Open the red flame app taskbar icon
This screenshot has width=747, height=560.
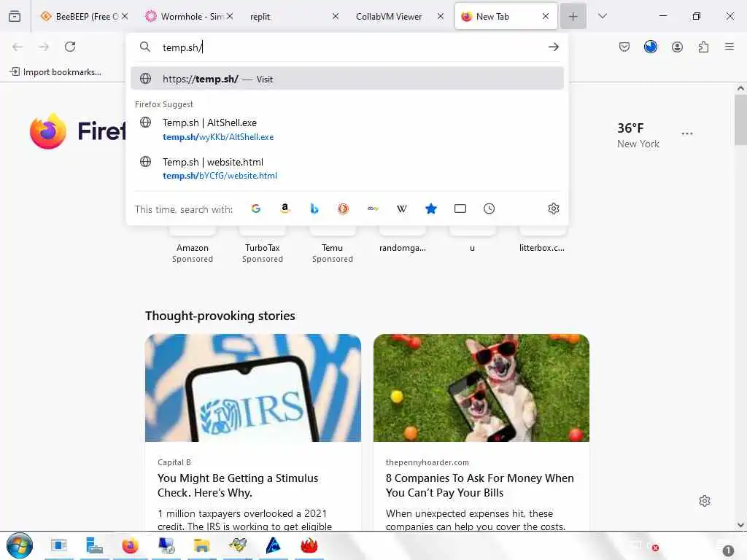click(x=309, y=545)
